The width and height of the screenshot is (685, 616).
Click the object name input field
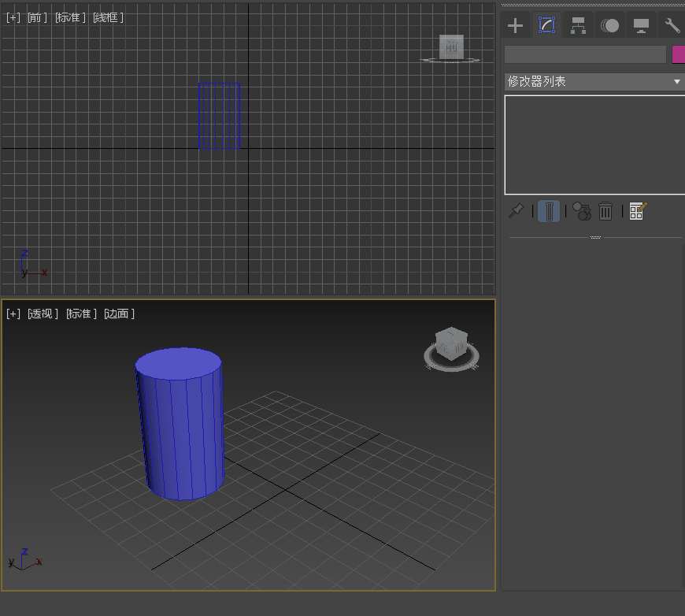tap(585, 54)
